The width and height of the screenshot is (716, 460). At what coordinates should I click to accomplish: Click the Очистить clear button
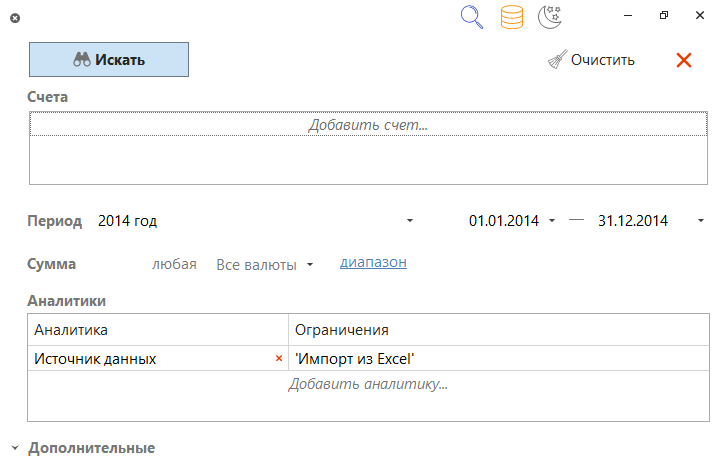pyautogui.click(x=591, y=60)
